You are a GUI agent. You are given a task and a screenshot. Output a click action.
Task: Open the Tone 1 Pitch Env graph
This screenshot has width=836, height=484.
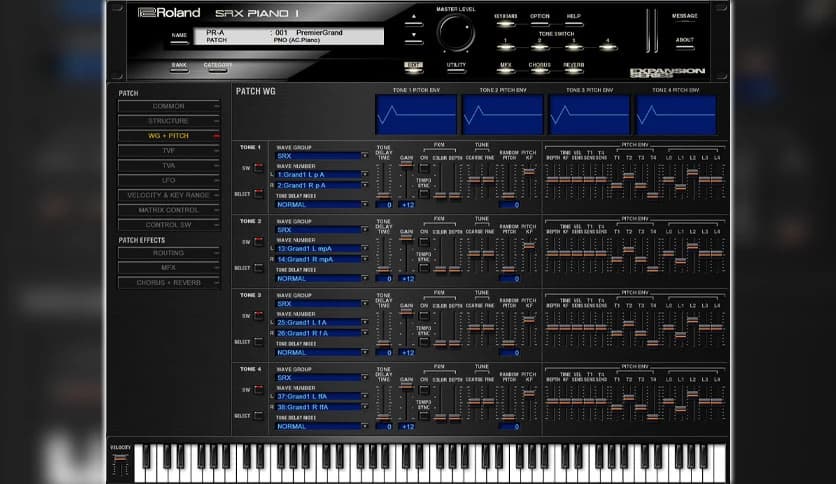(416, 115)
